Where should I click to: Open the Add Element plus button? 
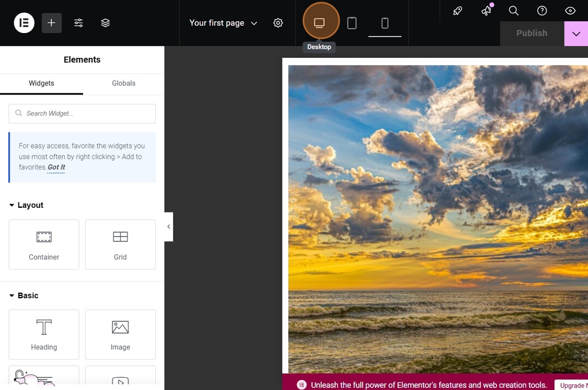51,23
